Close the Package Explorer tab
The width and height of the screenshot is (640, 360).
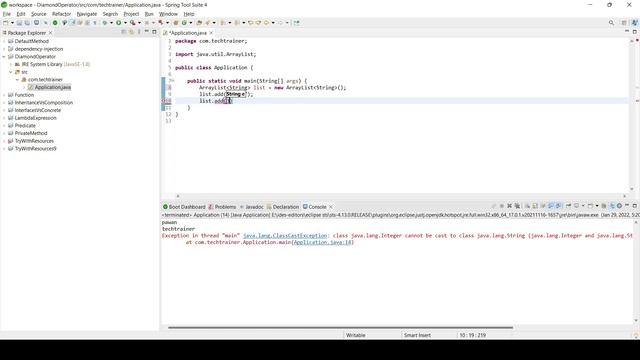point(51,33)
